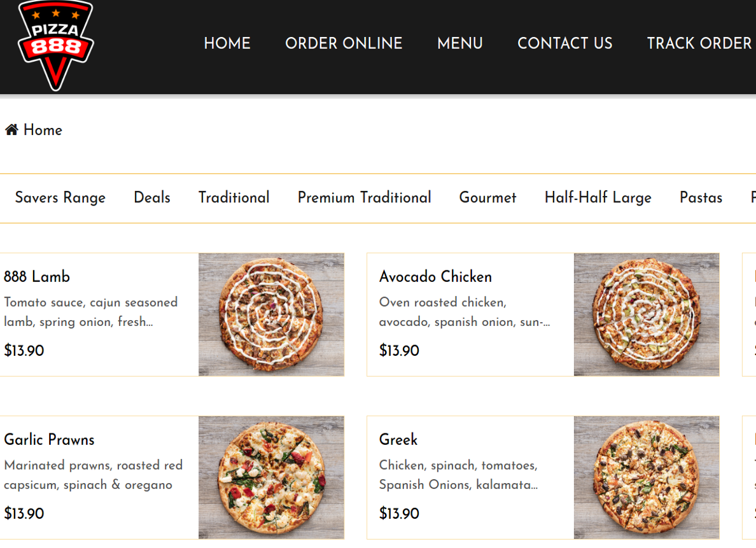
Task: Click the Home breadcrumb link
Action: pos(43,130)
